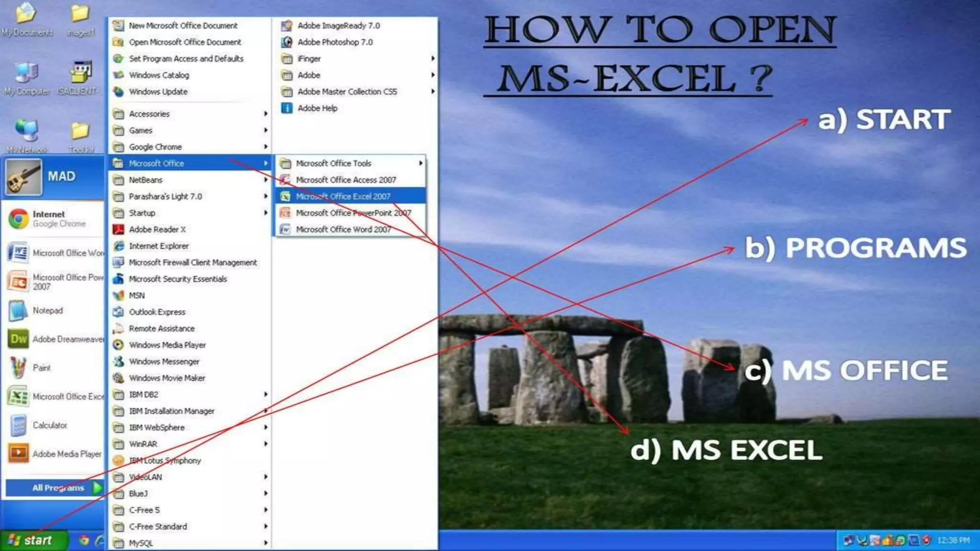Screen dimensions: 980x551
Task: Open Adobe Photoshop 7.0 program entry
Action: coord(335,42)
